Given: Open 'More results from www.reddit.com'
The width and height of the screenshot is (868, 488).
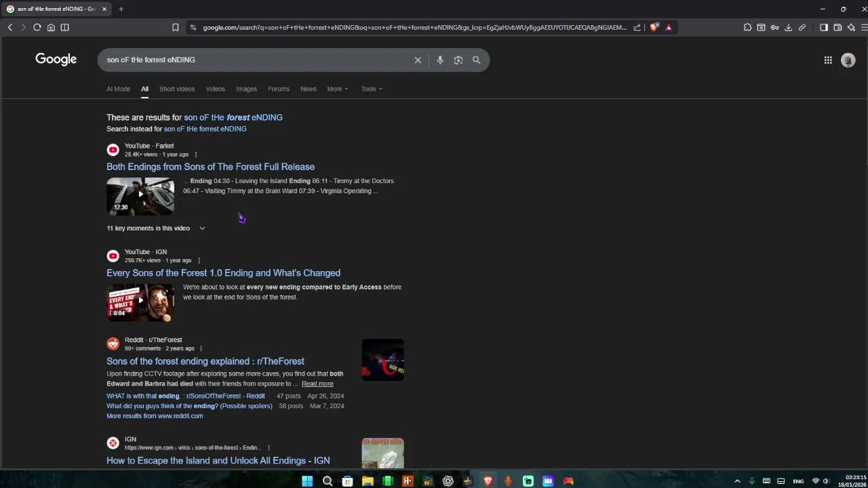Looking at the screenshot, I should click(x=155, y=416).
